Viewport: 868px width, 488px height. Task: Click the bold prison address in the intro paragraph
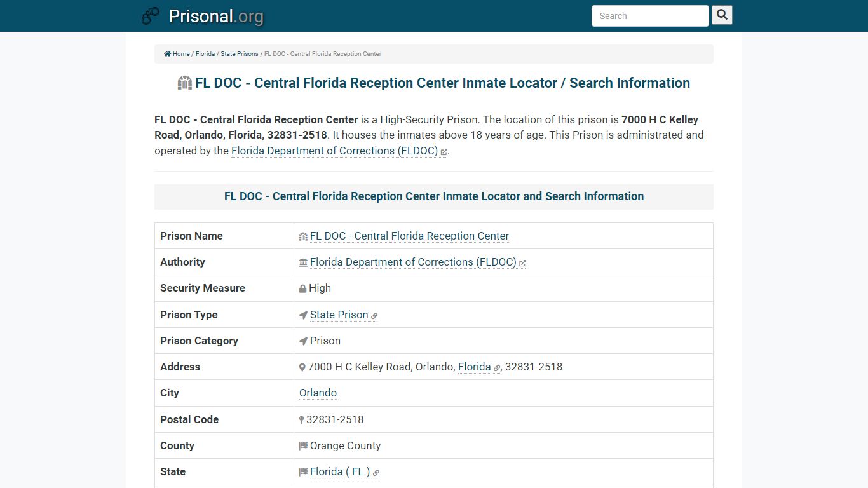426,127
